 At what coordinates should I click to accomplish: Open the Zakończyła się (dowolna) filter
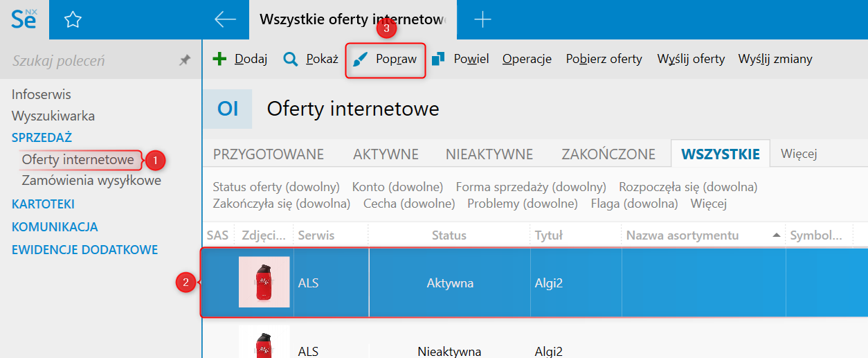click(x=282, y=204)
